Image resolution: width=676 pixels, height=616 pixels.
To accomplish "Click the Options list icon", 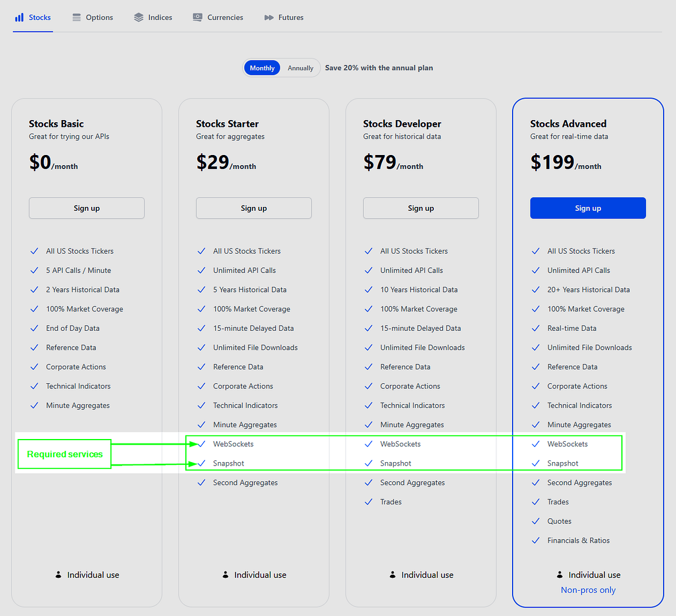I will pos(77,17).
